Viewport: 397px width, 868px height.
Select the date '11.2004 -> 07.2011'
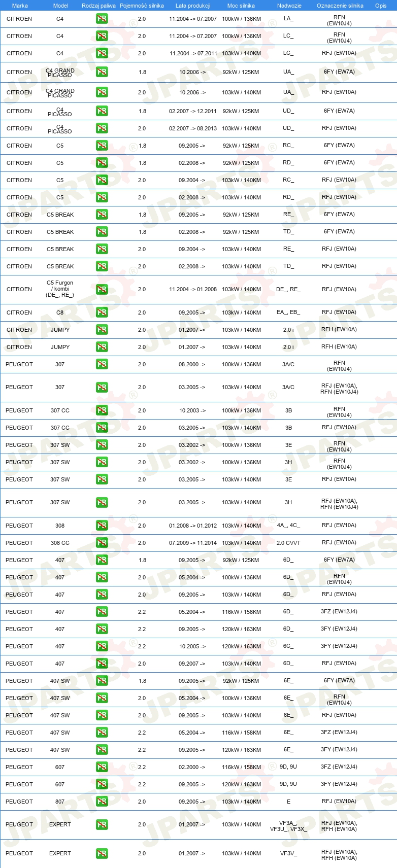coord(193,53)
